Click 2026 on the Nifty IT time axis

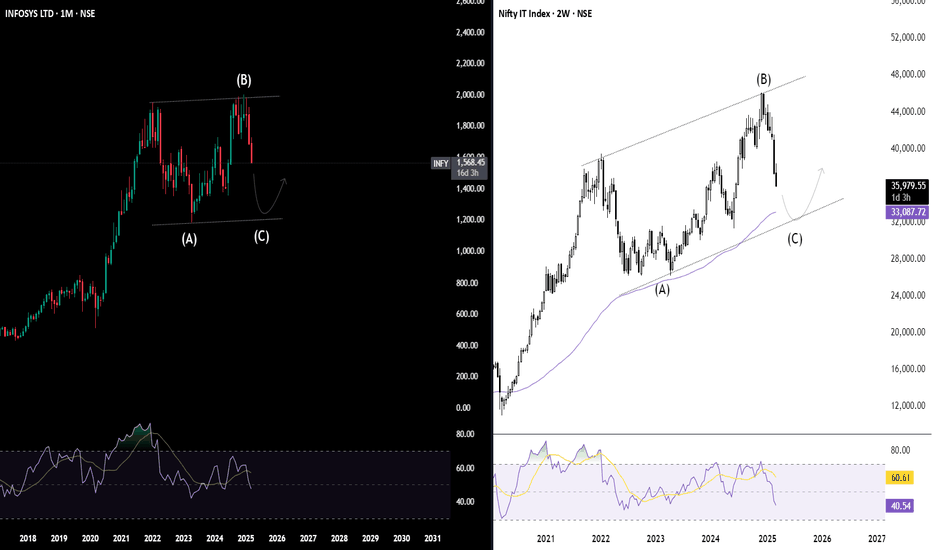(822, 539)
